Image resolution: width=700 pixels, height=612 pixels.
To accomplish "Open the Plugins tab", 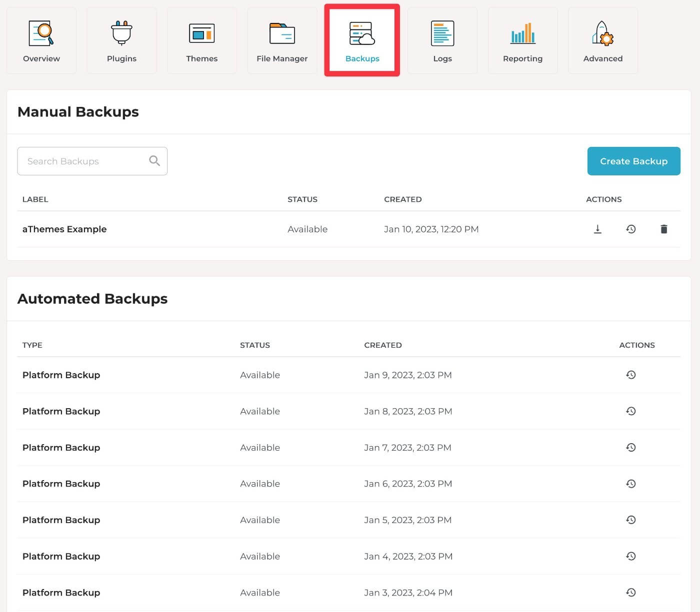I will (121, 40).
